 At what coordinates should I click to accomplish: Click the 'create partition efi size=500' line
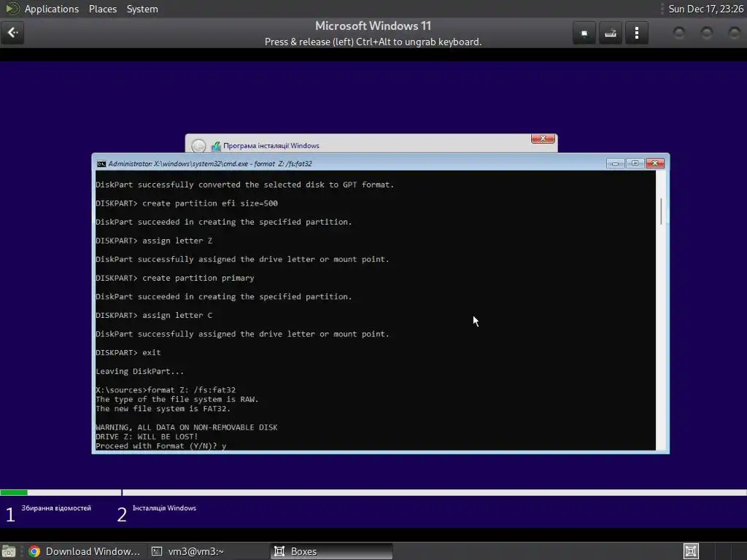[x=187, y=203]
